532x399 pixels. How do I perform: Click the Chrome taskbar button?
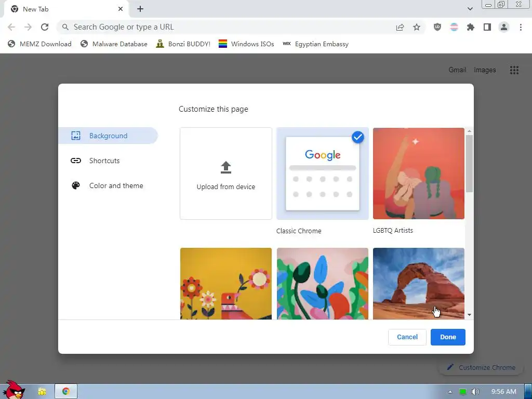(66, 392)
